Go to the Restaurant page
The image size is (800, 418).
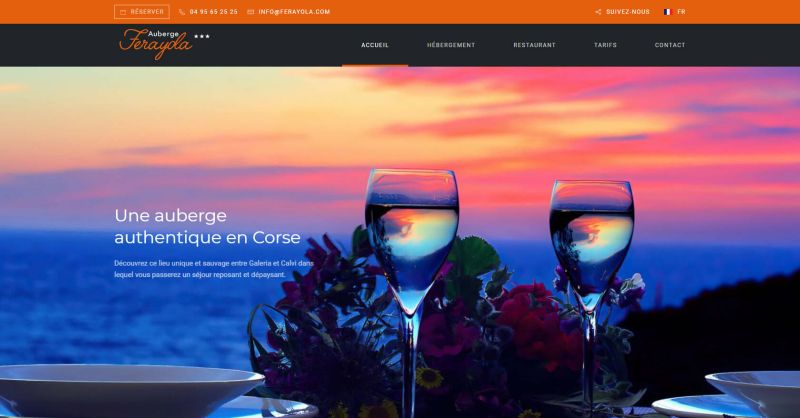[534, 45]
